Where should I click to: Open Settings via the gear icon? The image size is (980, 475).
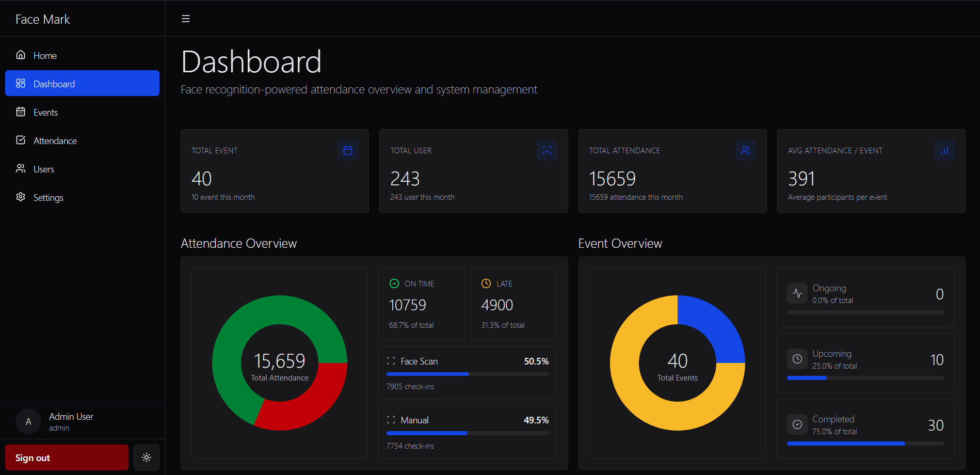[x=20, y=197]
